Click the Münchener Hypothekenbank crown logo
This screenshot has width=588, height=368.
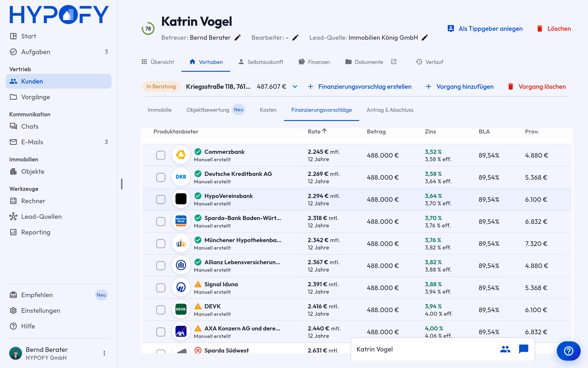pyautogui.click(x=181, y=243)
